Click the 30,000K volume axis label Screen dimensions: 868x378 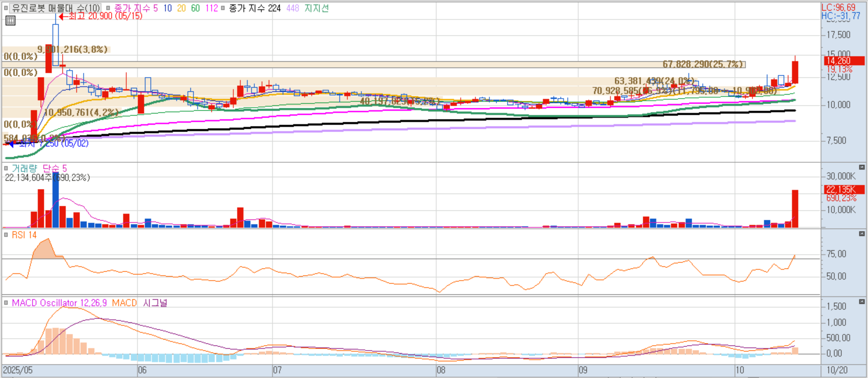(x=841, y=176)
